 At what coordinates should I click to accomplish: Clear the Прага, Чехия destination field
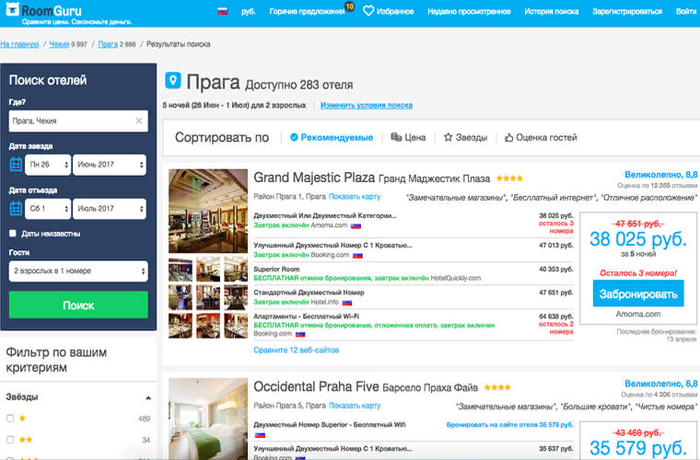(139, 121)
